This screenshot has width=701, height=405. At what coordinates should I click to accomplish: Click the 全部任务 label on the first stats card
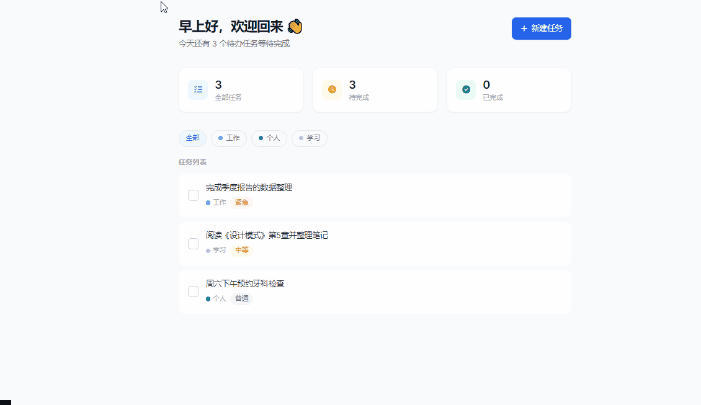[228, 97]
